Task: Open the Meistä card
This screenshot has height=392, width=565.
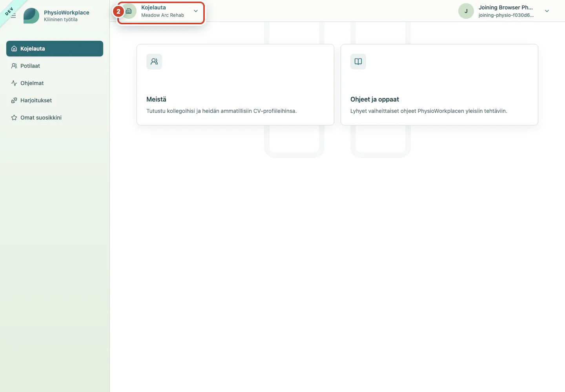Action: point(235,85)
